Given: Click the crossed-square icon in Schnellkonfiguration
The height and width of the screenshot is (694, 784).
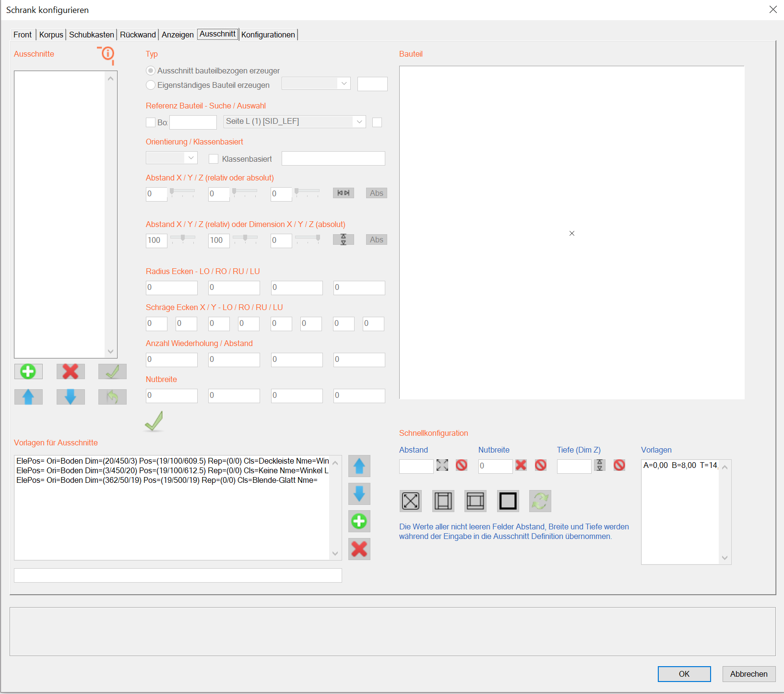Looking at the screenshot, I should (410, 501).
